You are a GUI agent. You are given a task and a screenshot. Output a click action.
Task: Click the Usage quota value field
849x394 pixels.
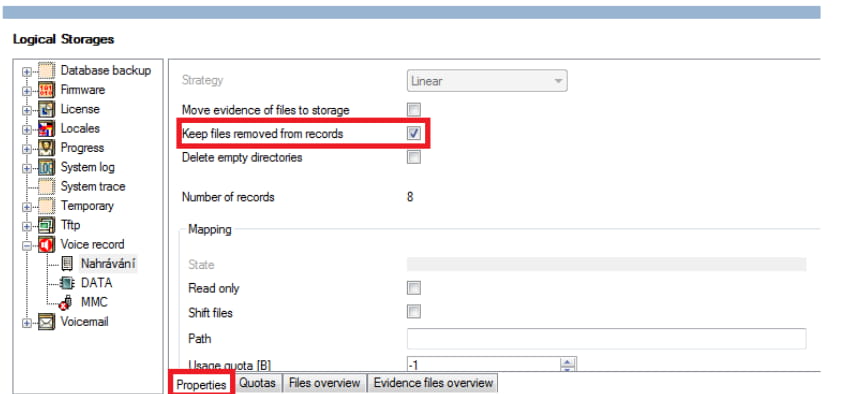pos(484,365)
